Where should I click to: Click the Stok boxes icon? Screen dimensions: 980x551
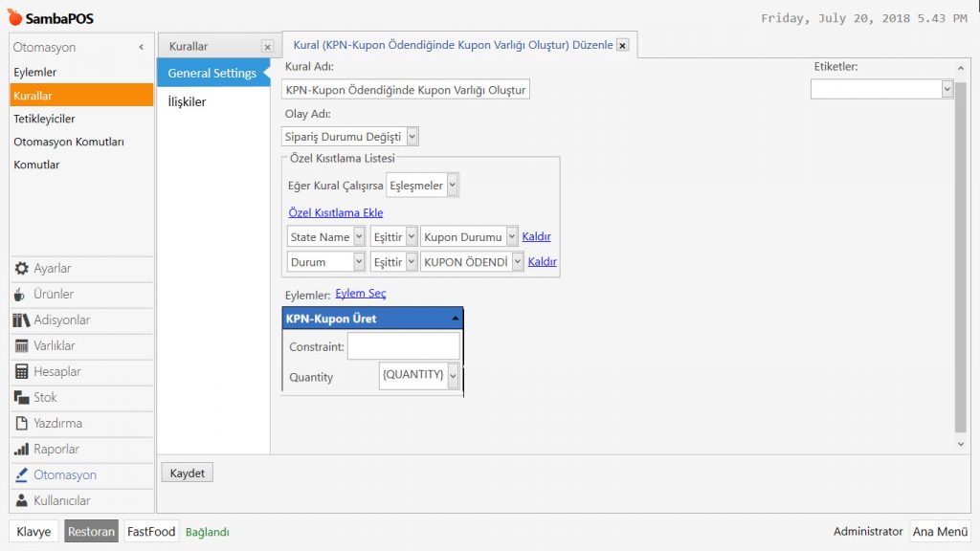[x=21, y=398]
